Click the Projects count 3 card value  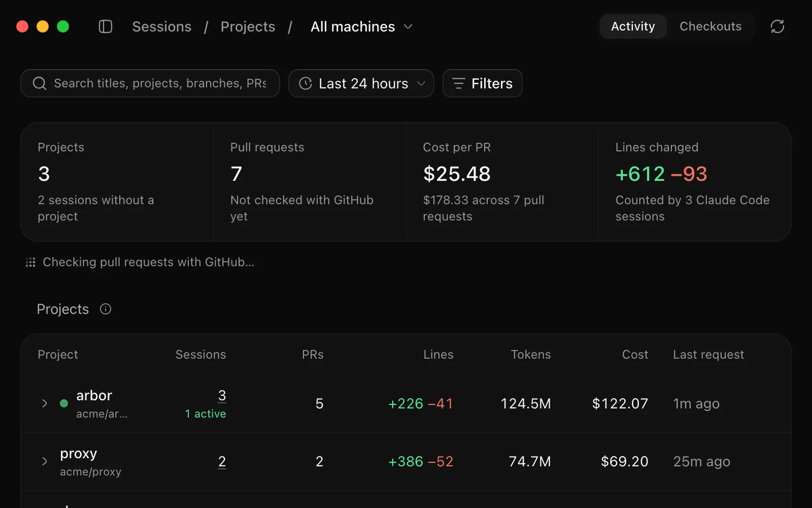44,174
